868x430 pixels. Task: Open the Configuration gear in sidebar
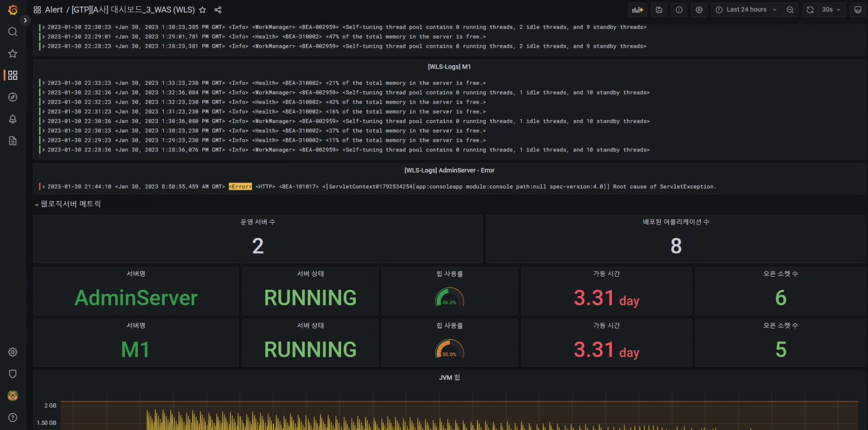[x=13, y=352]
